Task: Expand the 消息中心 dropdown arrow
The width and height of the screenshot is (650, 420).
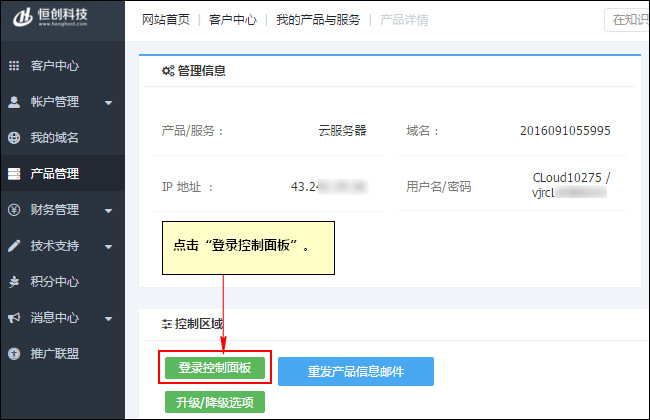Action: click(x=108, y=319)
